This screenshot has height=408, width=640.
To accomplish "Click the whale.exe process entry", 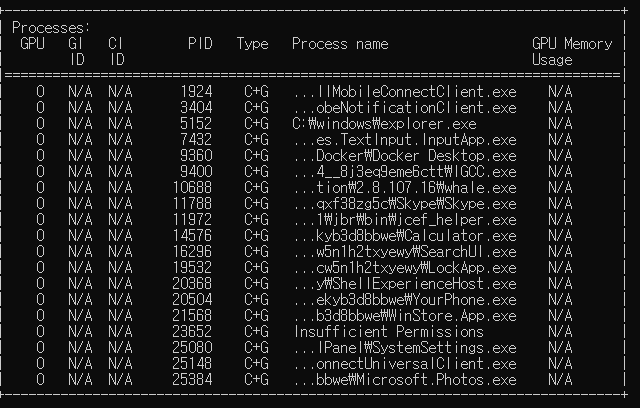I will [405, 188].
